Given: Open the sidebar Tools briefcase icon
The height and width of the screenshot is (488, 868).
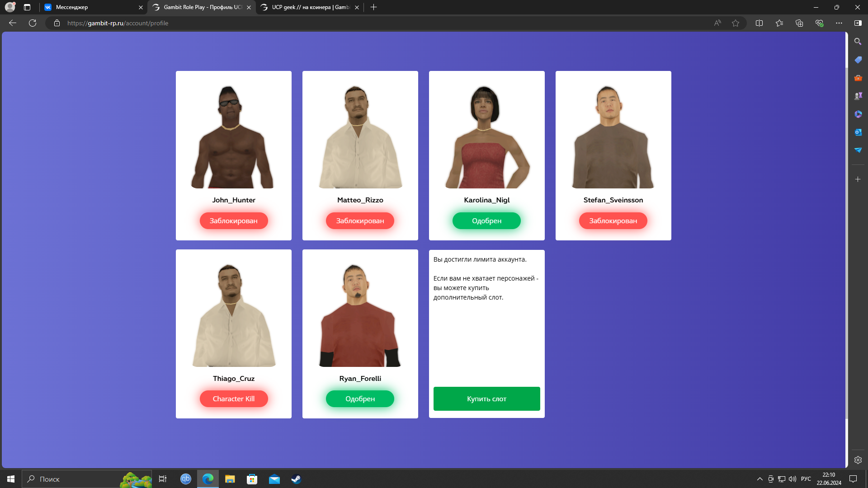Looking at the screenshot, I should pos(858,78).
